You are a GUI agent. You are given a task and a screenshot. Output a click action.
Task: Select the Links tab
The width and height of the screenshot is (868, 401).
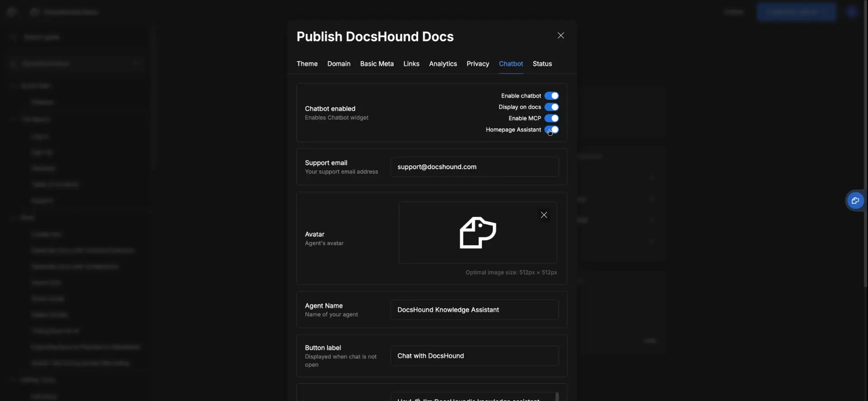(x=411, y=64)
